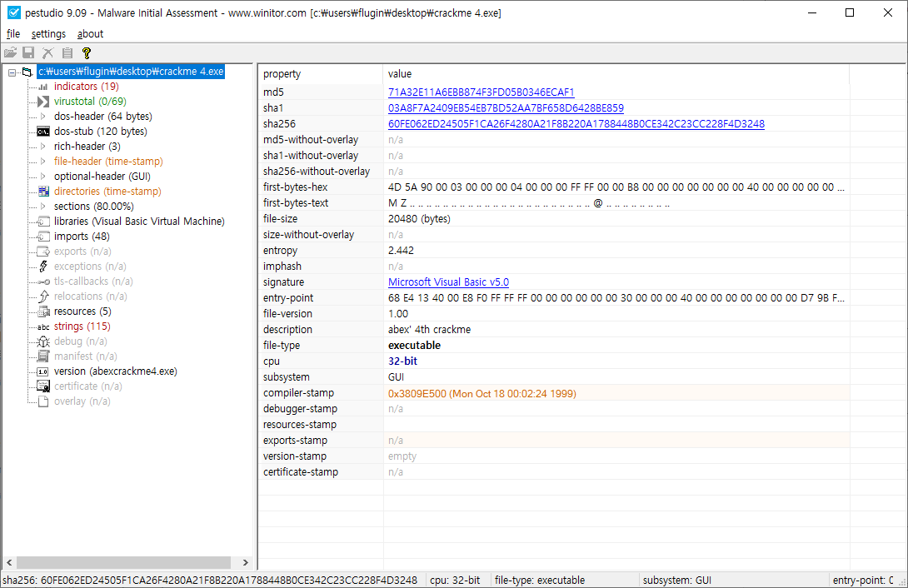The image size is (908, 588).
Task: Select dos-stub (120 bytes) tree item
Action: [x=101, y=132]
